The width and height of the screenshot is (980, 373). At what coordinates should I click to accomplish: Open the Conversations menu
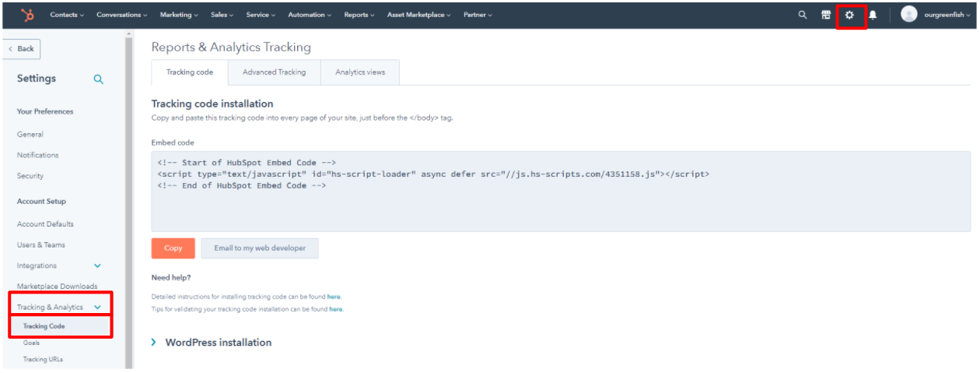pos(122,15)
